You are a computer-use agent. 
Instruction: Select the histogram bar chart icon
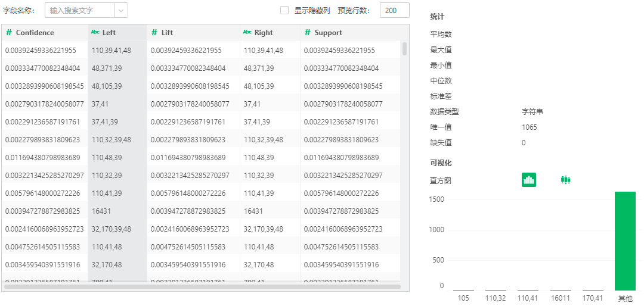[x=528, y=180]
